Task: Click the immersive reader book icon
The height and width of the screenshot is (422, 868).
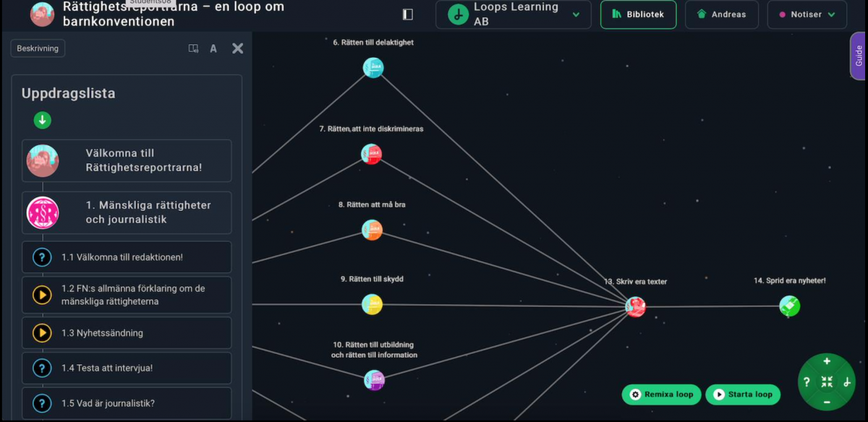Action: tap(193, 48)
